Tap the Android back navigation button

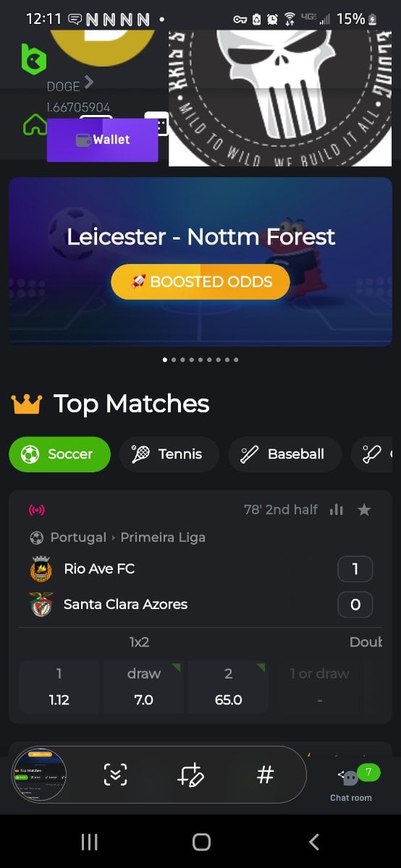tap(313, 841)
